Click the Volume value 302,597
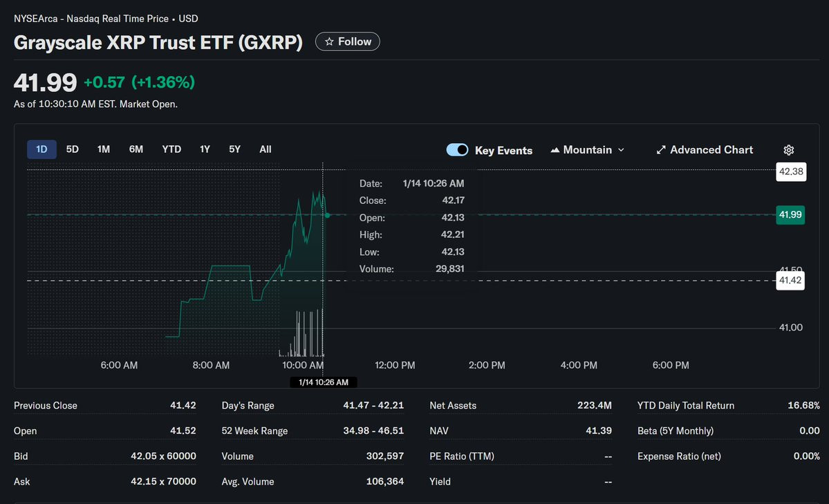This screenshot has height=504, width=829. pos(385,456)
